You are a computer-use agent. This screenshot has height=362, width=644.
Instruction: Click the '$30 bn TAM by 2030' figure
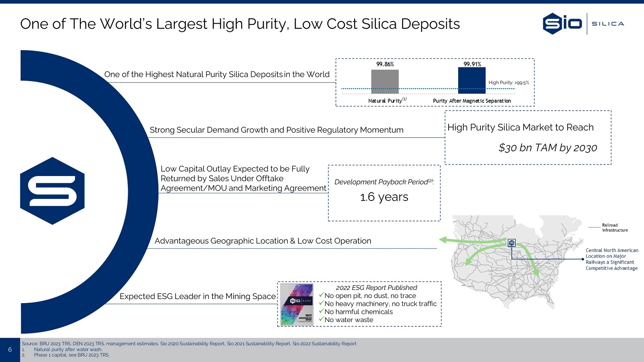tap(548, 148)
